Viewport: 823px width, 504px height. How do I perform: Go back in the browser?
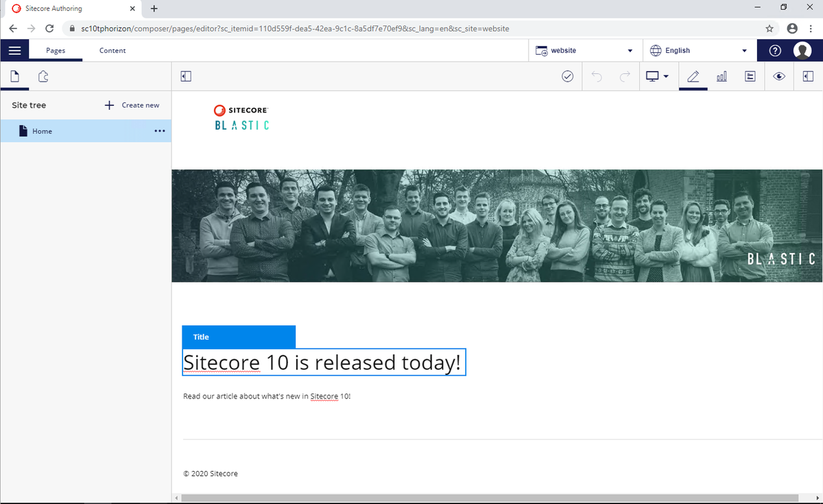(13, 29)
